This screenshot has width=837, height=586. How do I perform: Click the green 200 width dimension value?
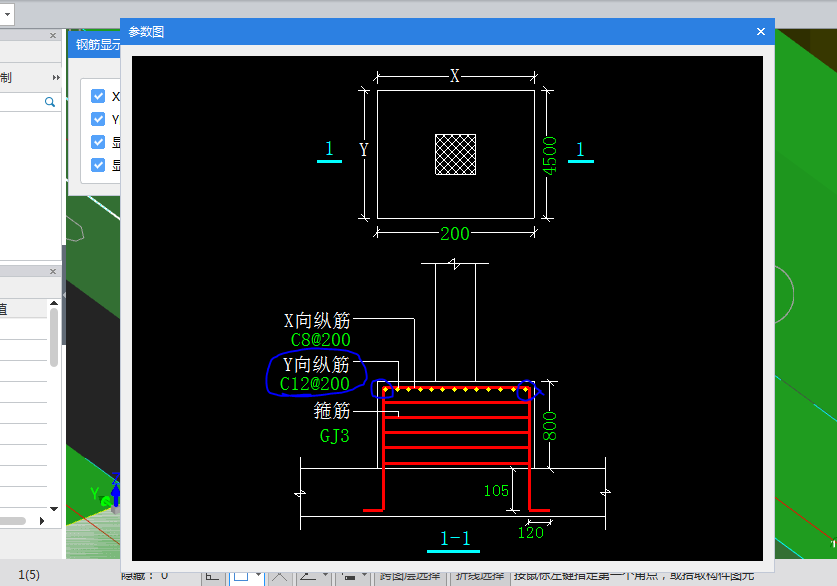(455, 234)
